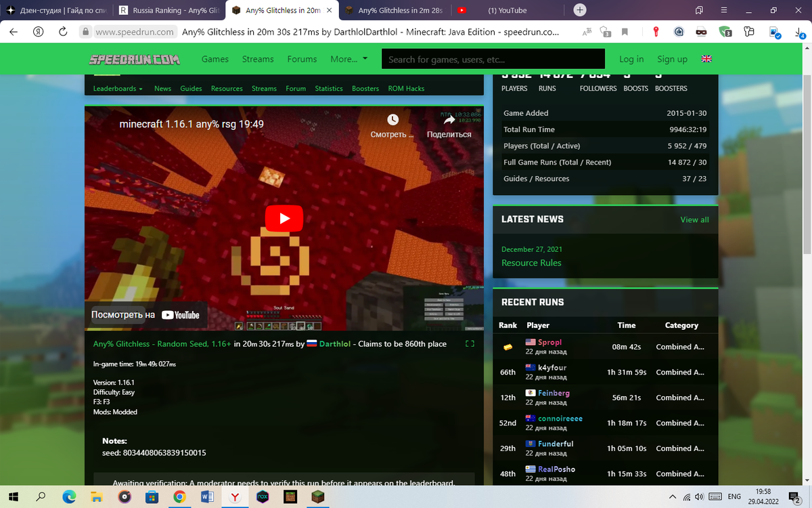Open the Yandex home button
Screen dimensions: 812x508
click(x=39, y=32)
